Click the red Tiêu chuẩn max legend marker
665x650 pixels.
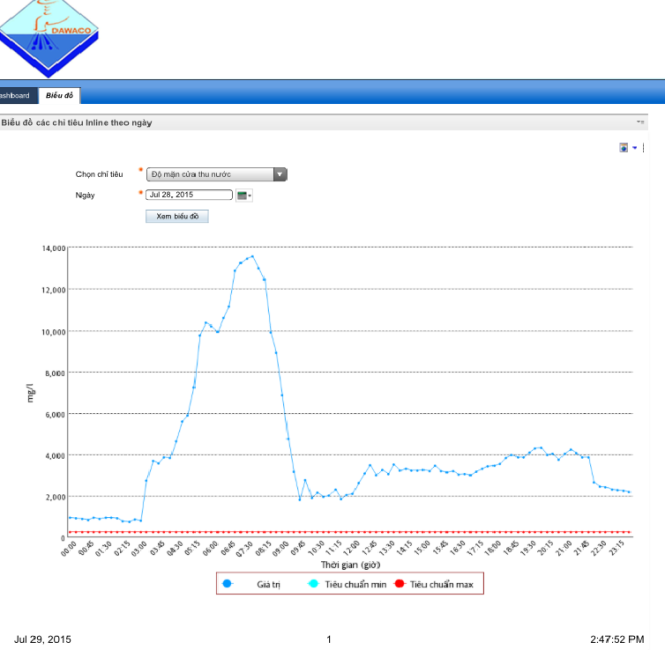399,584
